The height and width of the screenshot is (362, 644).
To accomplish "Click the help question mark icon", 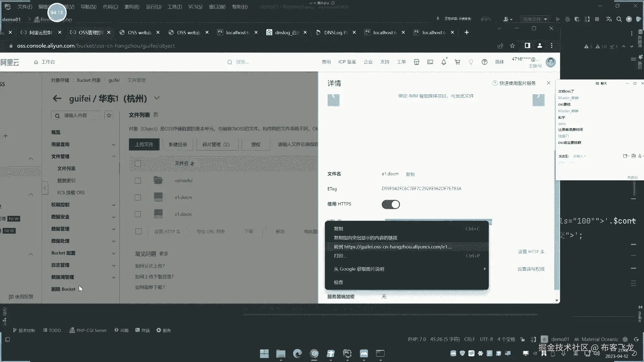I will (x=484, y=62).
